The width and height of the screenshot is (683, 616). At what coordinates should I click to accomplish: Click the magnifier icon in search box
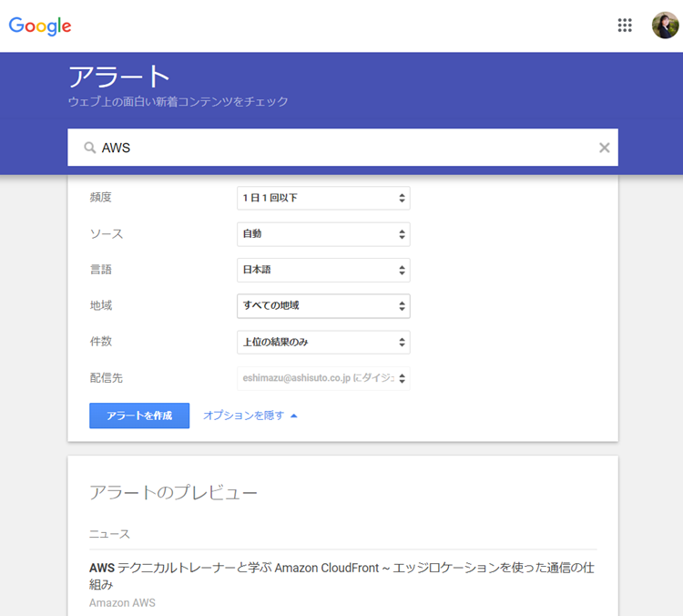click(89, 148)
